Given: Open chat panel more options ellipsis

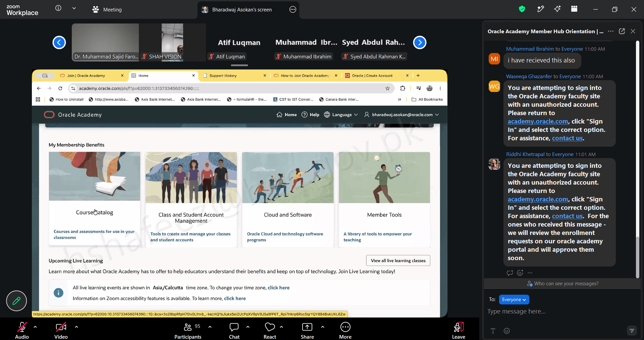Looking at the screenshot, I should point(611,31).
